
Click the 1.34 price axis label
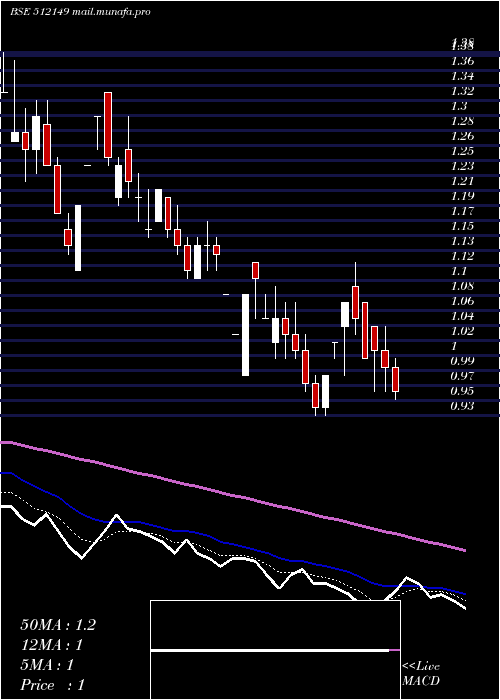tap(462, 76)
